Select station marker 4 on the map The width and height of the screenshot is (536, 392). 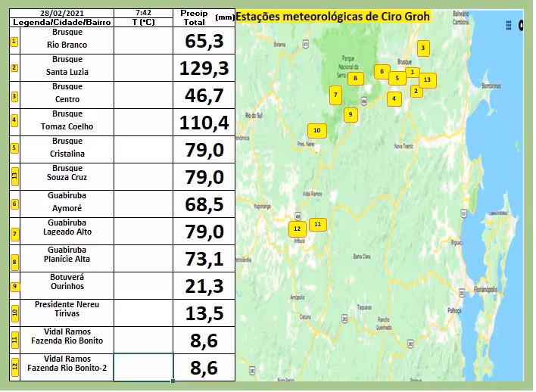[394, 98]
